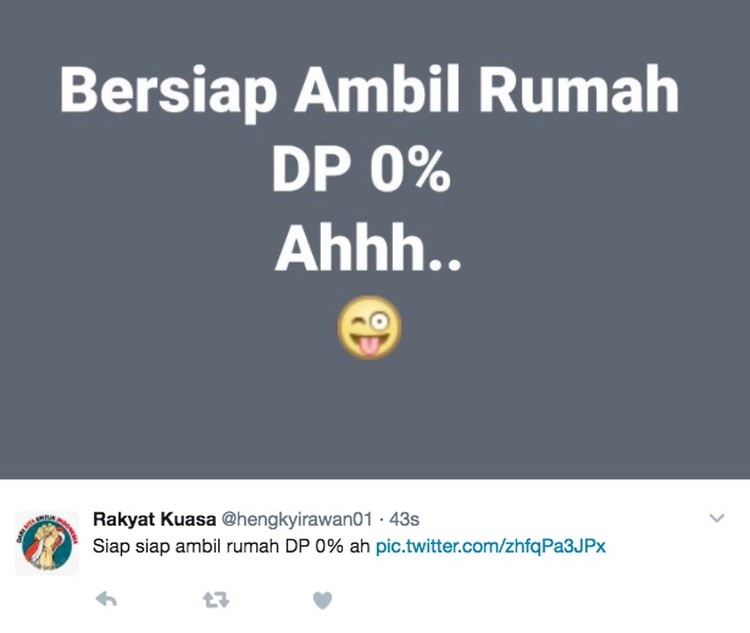This screenshot has height=633, width=750.
Task: Select the tweet text 'Siap siap ambil rumah'
Action: click(x=186, y=546)
